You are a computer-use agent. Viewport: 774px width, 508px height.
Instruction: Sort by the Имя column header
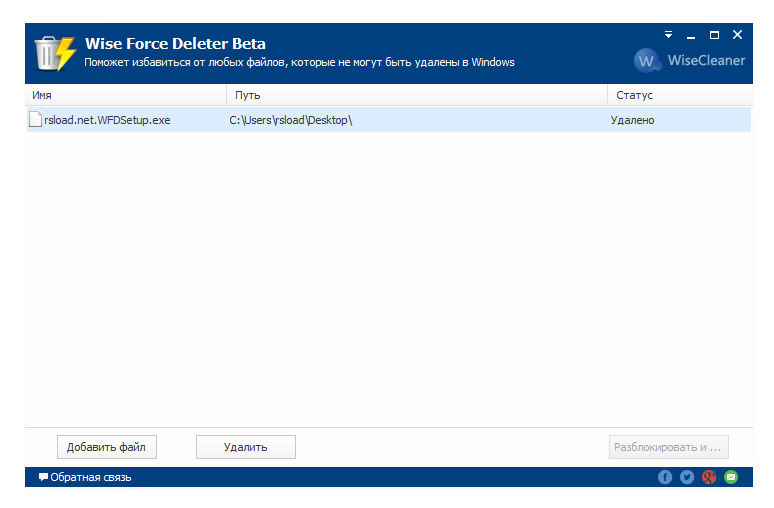pyautogui.click(x=126, y=95)
